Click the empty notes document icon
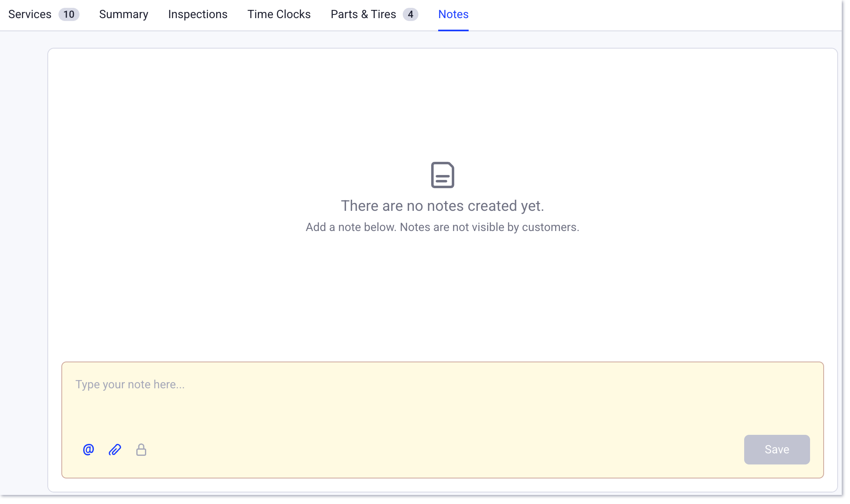The width and height of the screenshot is (850, 504). coord(442,175)
